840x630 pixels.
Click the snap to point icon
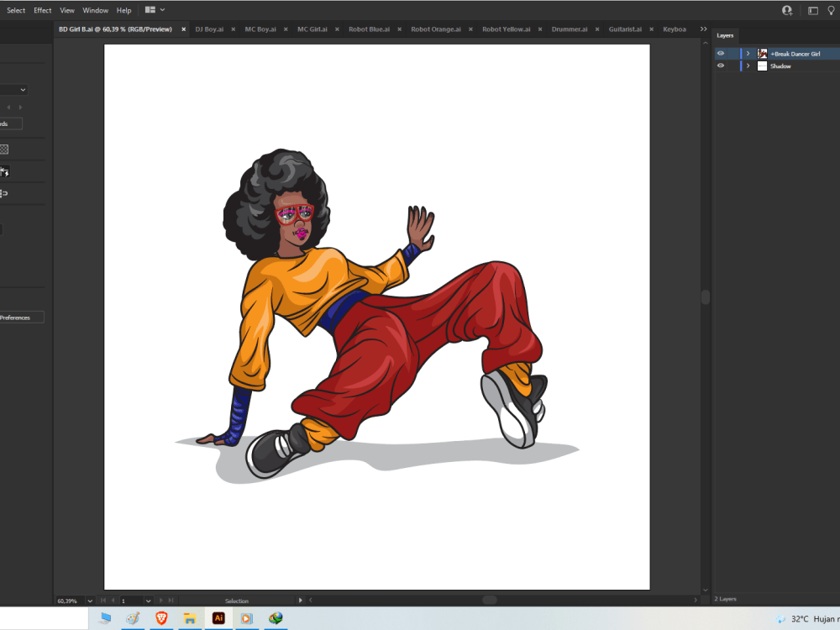pyautogui.click(x=4, y=172)
